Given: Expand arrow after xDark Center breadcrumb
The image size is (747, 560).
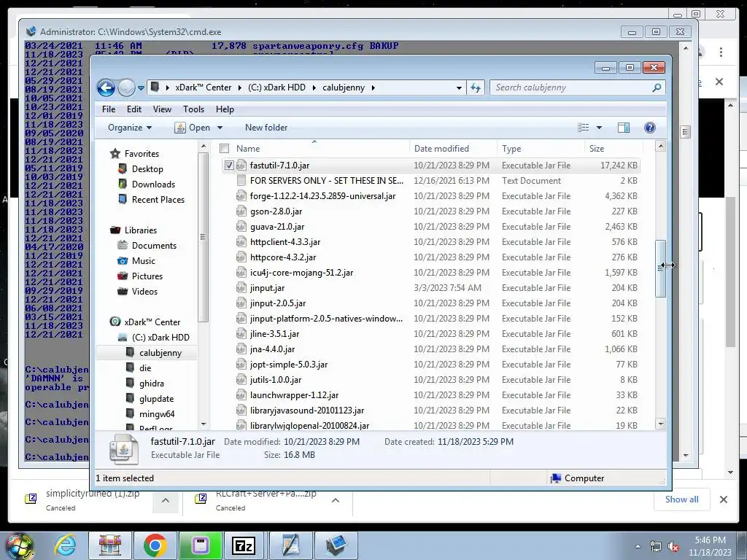Looking at the screenshot, I should point(239,87).
